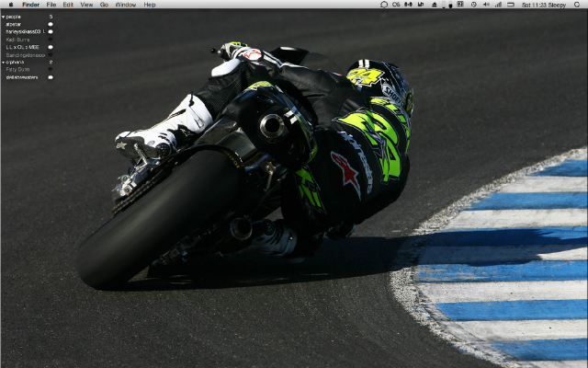
Task: Collapse the orphans group triangle
Action: pos(4,62)
